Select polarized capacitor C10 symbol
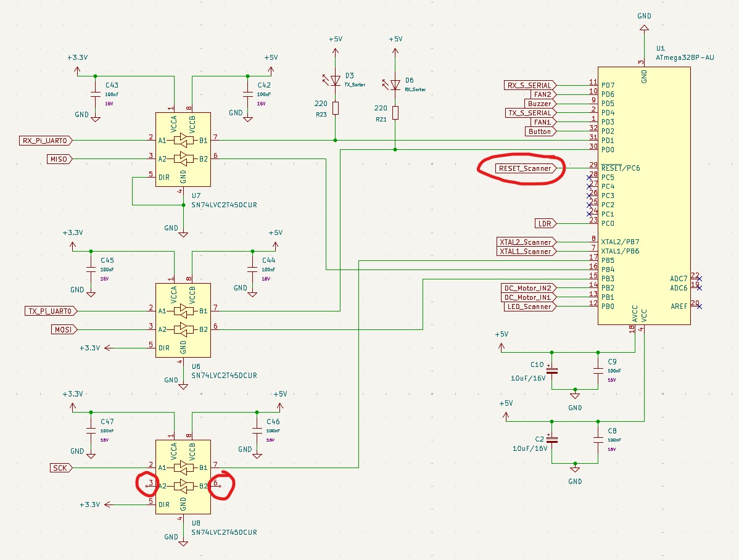Viewport: 739px width, 560px height. click(552, 371)
